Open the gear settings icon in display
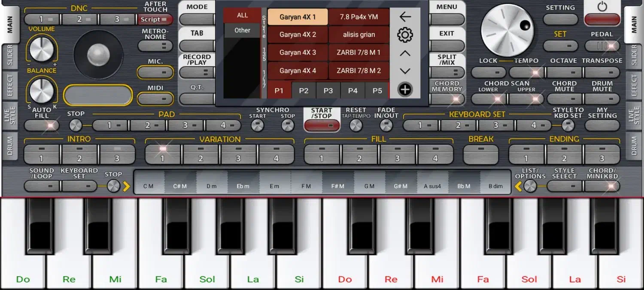This screenshot has height=290, width=644. 405,35
